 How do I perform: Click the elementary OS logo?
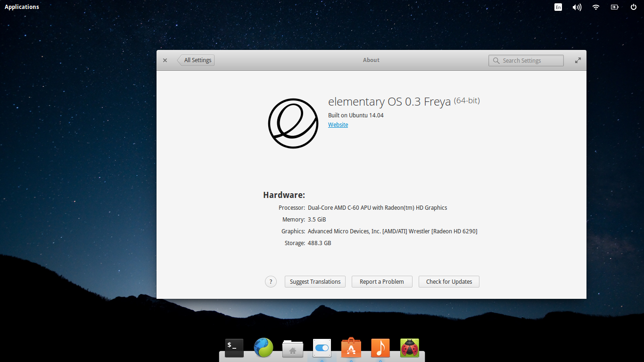click(x=293, y=123)
